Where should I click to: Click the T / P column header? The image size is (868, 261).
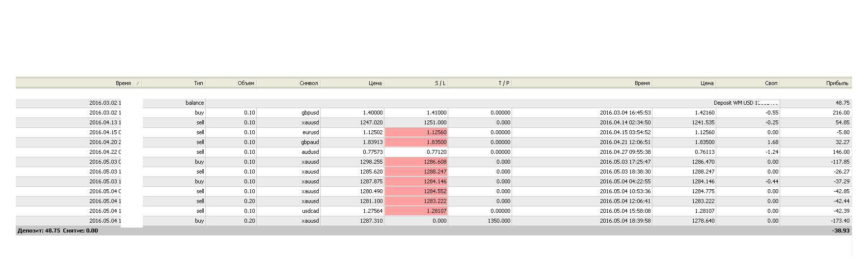[x=504, y=83]
